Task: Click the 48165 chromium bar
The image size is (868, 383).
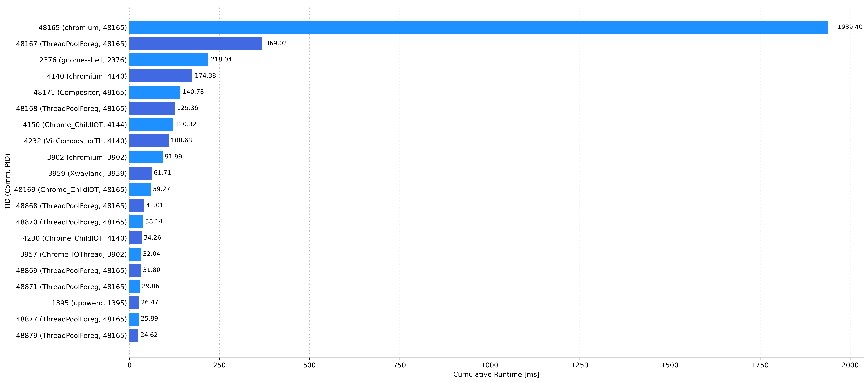Action: (478, 27)
